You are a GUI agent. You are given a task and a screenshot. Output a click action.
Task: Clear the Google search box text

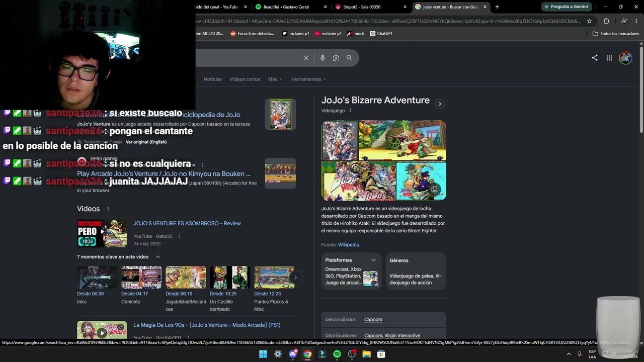click(306, 58)
